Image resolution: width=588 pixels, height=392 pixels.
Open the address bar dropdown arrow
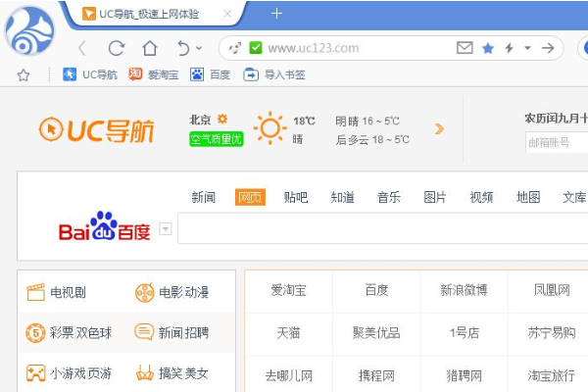pos(527,48)
